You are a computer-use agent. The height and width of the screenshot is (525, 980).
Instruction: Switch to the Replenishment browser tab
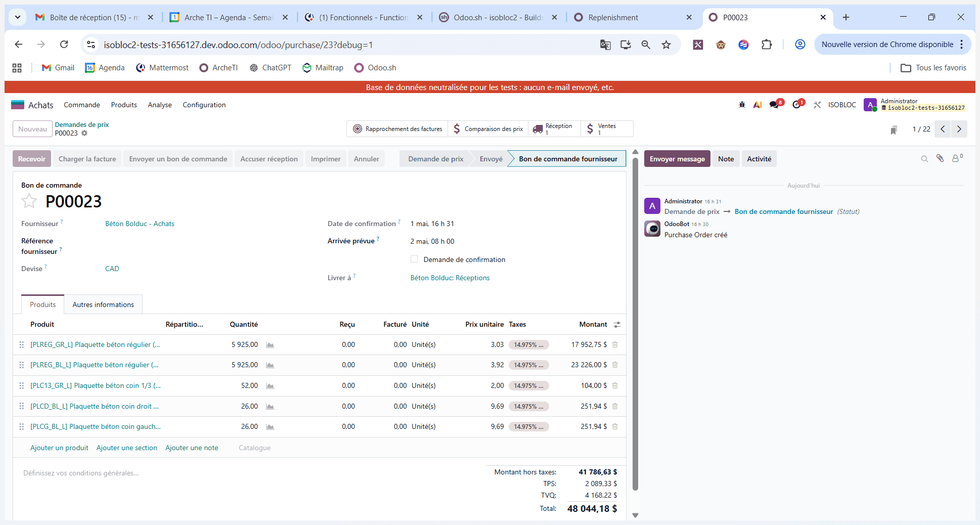633,17
